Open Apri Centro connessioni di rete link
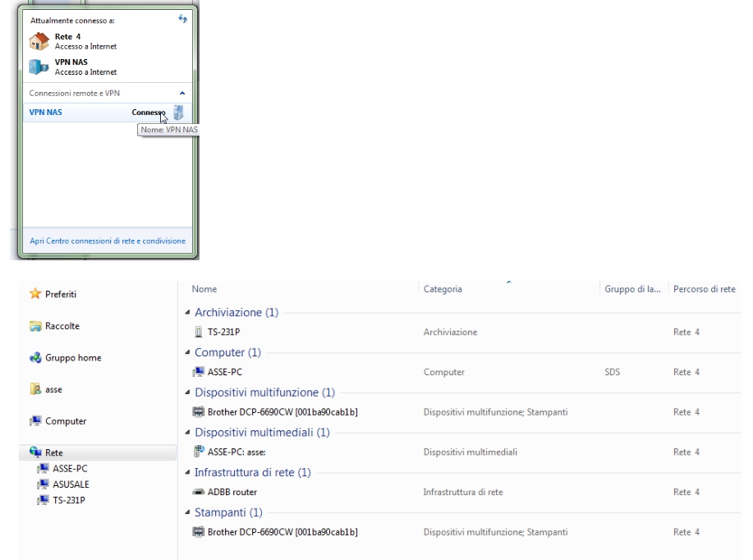Viewport: 753px width, 560px height. click(x=108, y=241)
